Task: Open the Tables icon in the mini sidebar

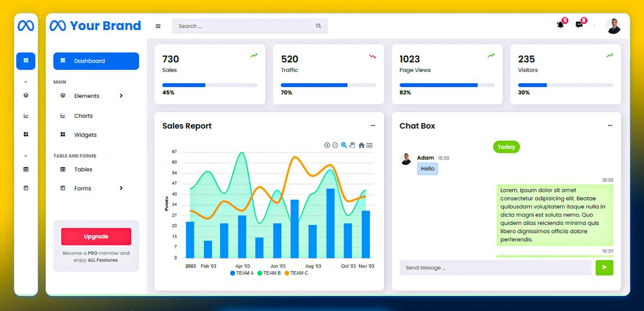Action: pos(26,169)
